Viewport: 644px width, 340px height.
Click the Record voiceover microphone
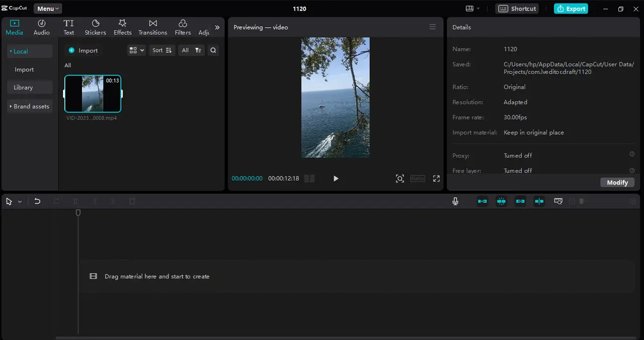455,201
